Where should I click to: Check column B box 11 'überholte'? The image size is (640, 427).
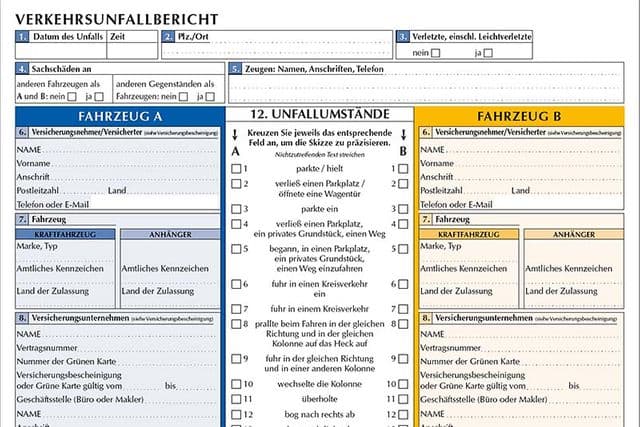403,399
